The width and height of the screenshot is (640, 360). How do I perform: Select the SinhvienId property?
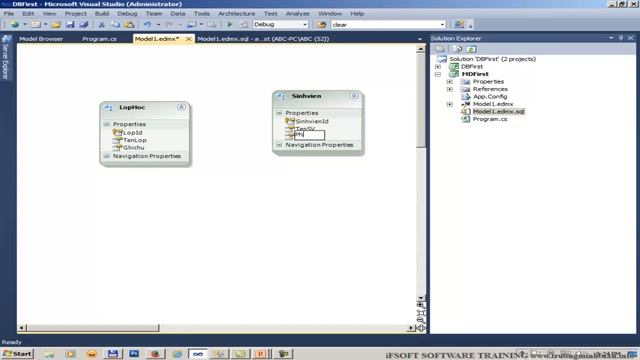312,121
